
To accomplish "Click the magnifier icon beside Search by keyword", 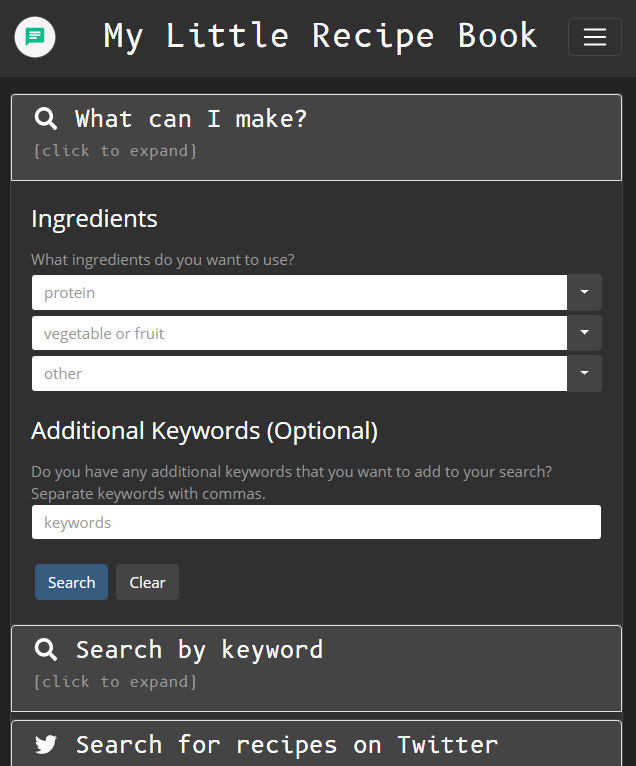I will click(x=46, y=650).
